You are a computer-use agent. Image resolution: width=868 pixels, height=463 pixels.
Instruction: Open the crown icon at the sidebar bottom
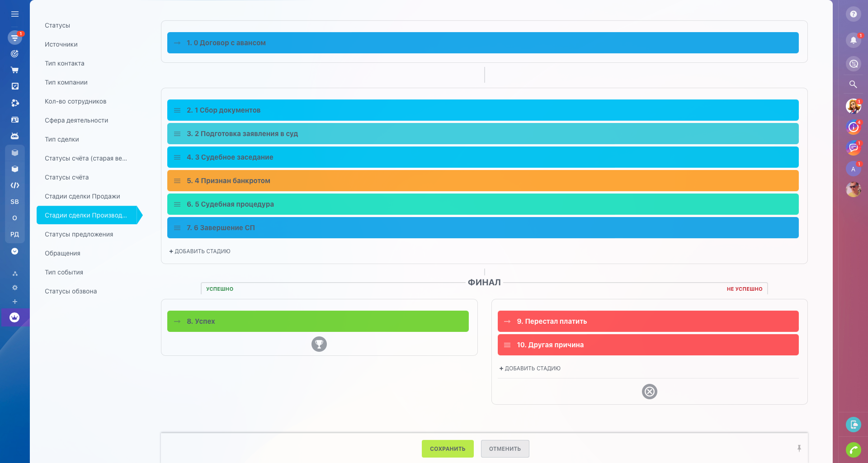click(15, 317)
